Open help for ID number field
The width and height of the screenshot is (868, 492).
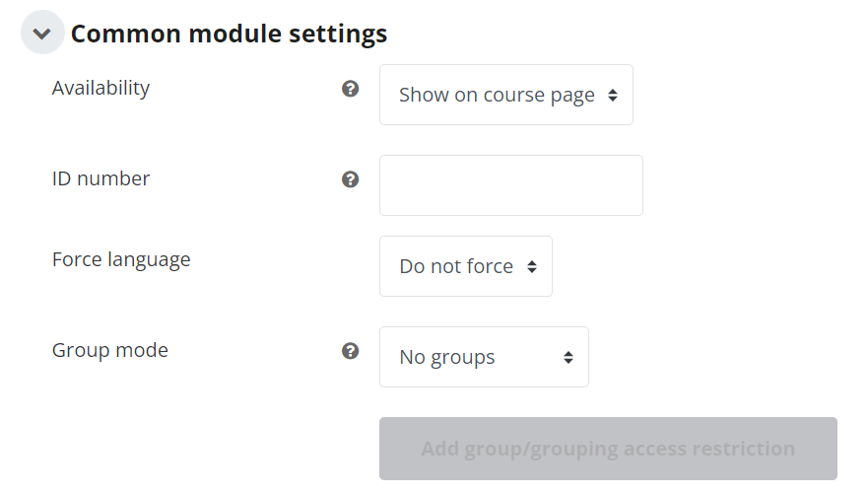350,179
